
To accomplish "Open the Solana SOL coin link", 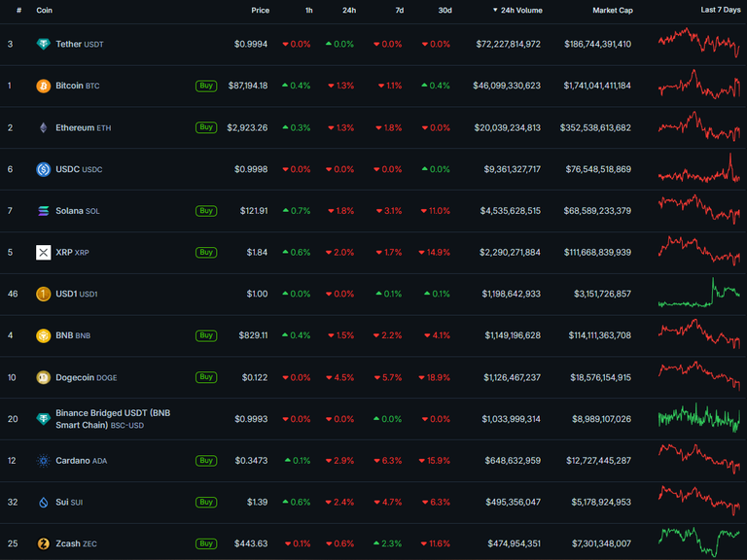I will pos(78,211).
